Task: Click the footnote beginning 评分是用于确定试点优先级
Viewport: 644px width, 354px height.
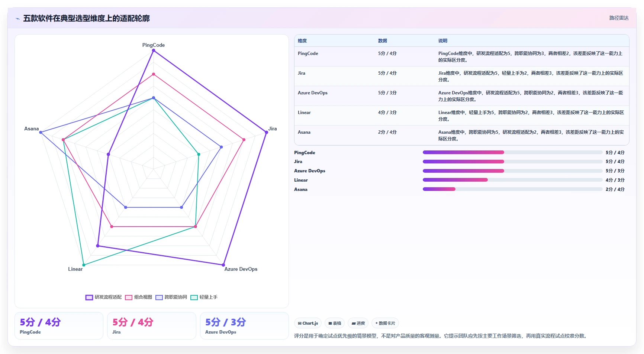Action: [441, 336]
